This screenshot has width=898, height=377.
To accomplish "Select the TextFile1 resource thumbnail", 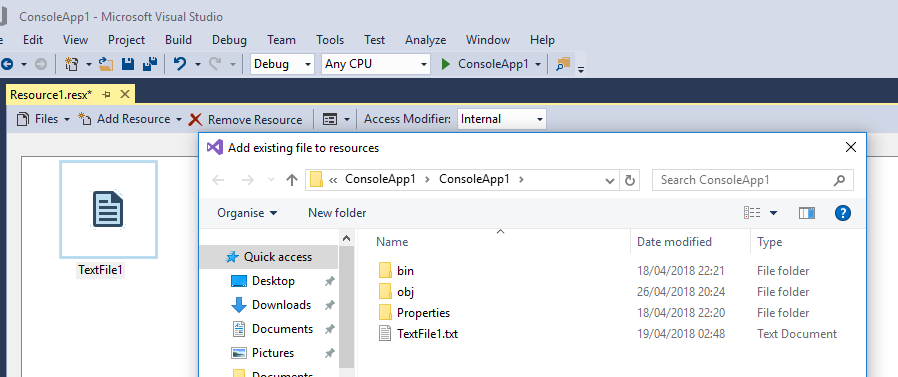I will 108,210.
